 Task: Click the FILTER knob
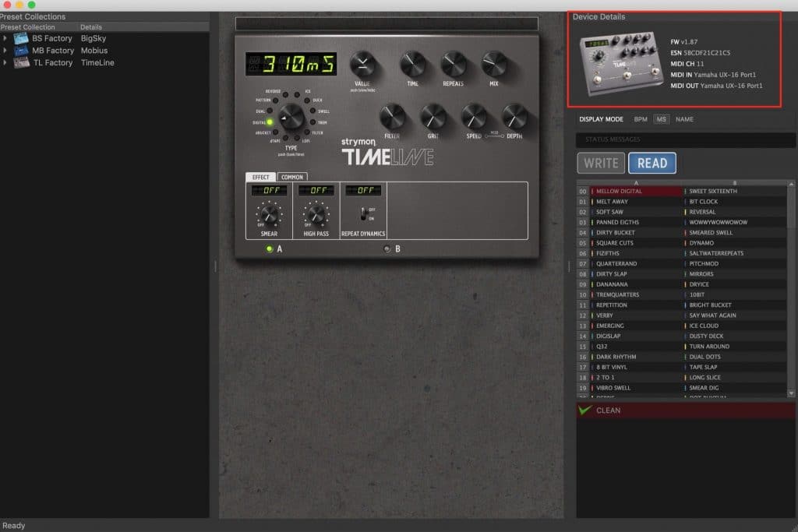coord(392,117)
